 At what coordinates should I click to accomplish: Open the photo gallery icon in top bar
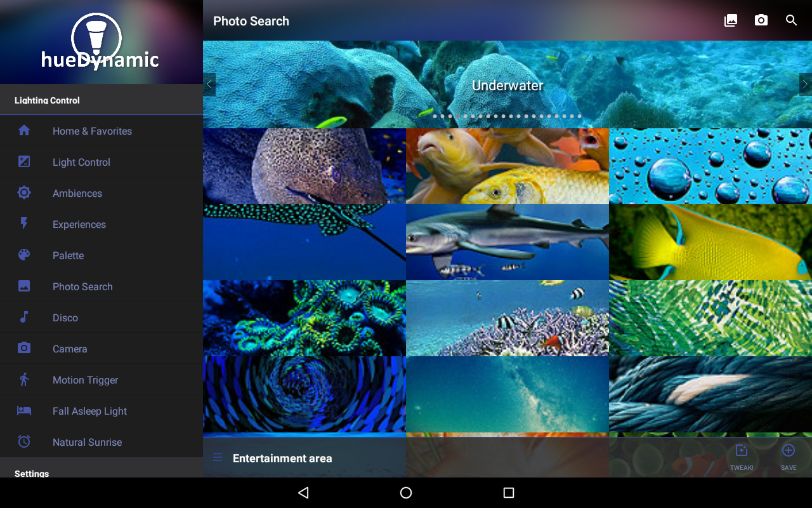[x=731, y=20]
